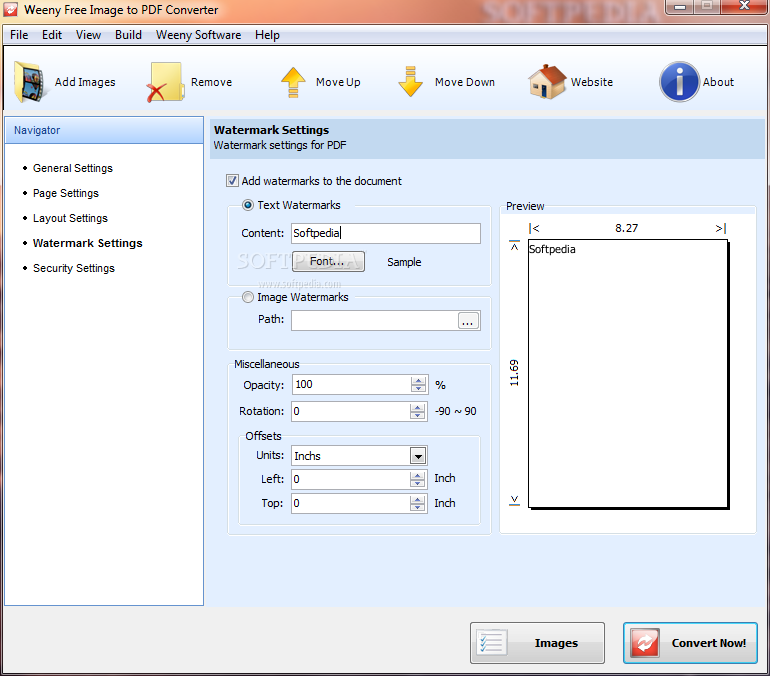Click the watermark Content text field

click(385, 233)
